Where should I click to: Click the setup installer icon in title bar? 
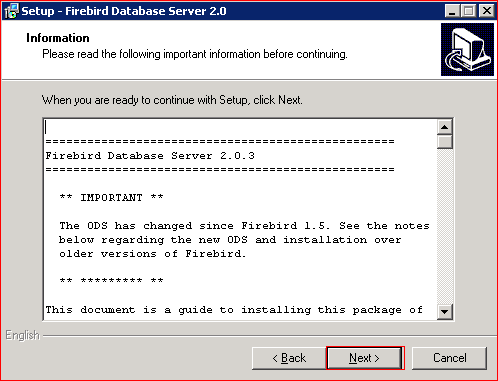[11, 11]
